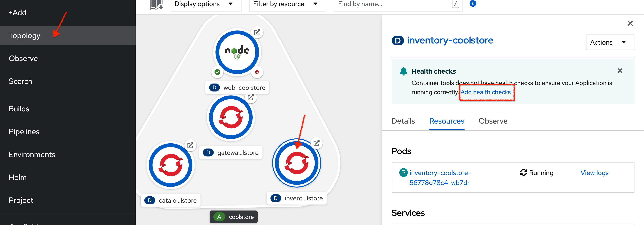Open the +Add navigation item
Screen dimensions: 644x225
click(18, 13)
